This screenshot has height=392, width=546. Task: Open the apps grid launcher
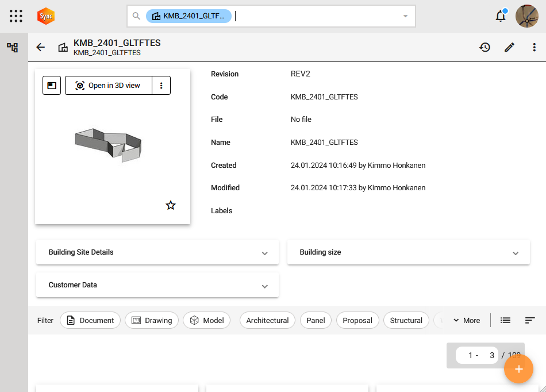pos(16,16)
